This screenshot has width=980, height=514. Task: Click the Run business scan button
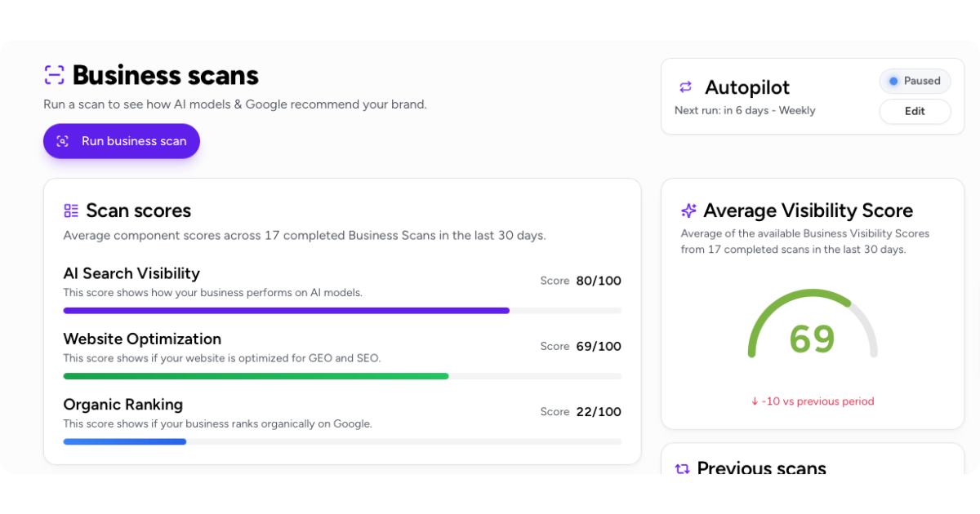pos(122,141)
